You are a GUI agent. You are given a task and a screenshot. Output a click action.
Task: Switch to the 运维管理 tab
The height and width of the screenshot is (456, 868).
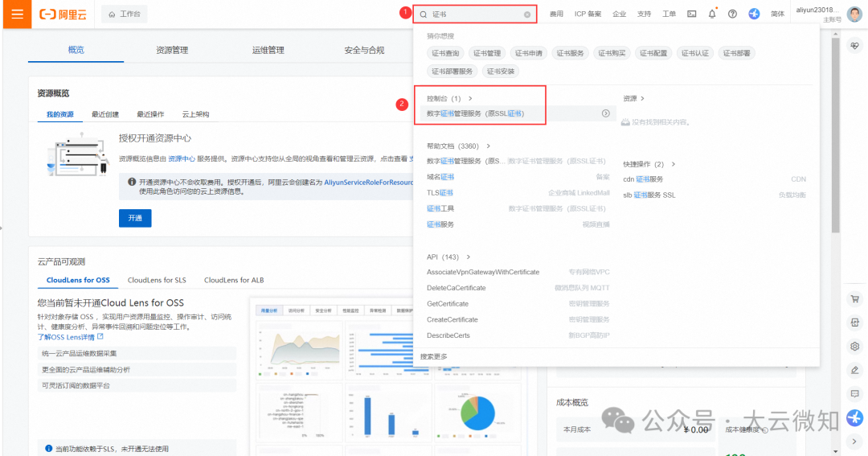[x=268, y=50]
